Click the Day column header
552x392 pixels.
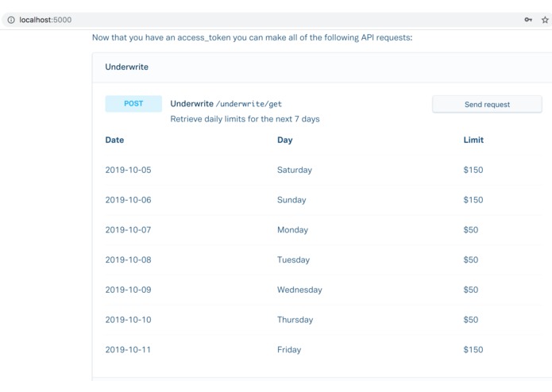285,140
